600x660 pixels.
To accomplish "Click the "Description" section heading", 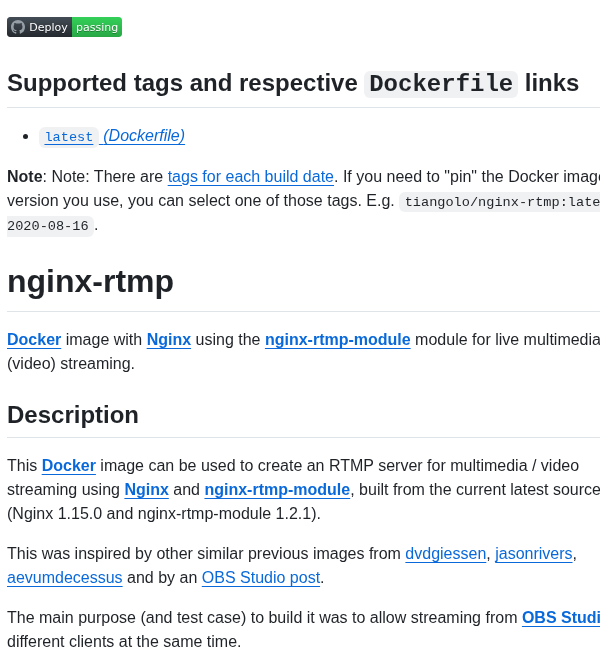I will click(x=73, y=415).
